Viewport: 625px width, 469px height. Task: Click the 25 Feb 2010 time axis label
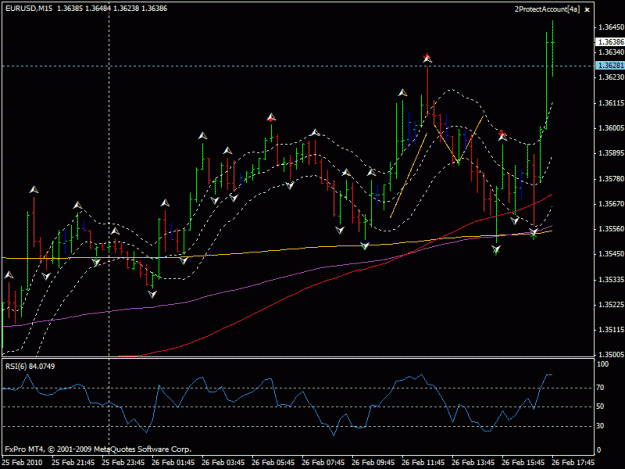[22, 463]
